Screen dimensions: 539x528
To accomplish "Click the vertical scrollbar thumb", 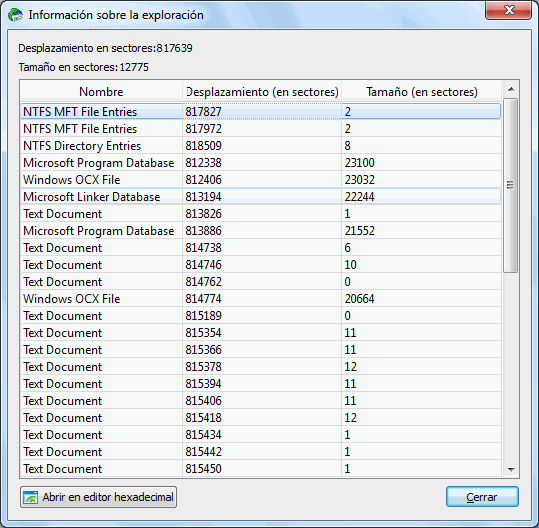I will (511, 185).
